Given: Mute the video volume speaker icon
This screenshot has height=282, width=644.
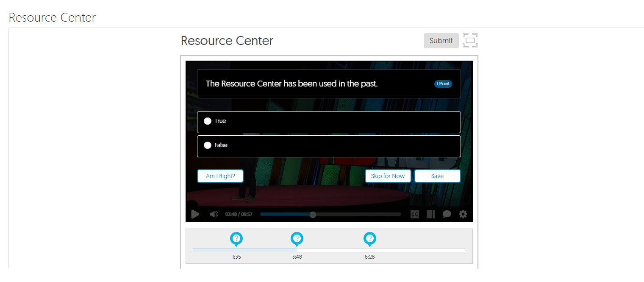Looking at the screenshot, I should (x=214, y=214).
